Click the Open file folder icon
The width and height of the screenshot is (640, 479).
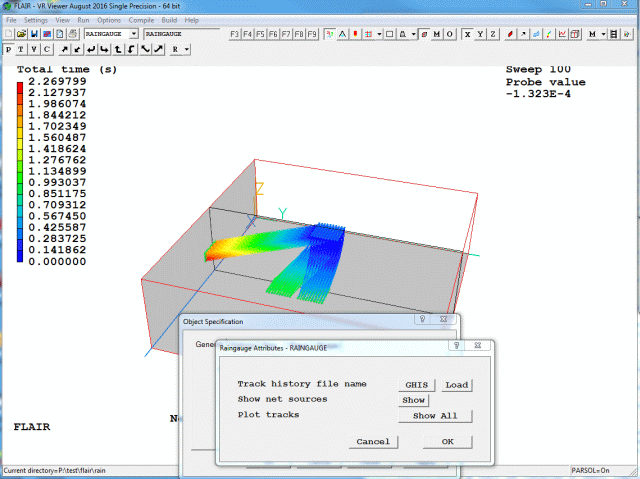pos(20,34)
